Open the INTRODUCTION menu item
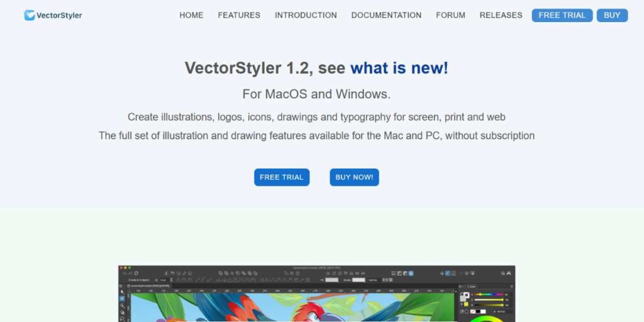644x322 pixels. coord(306,15)
